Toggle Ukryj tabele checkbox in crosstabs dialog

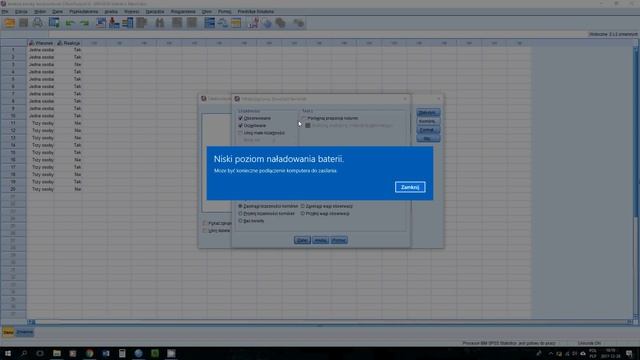tap(204, 231)
